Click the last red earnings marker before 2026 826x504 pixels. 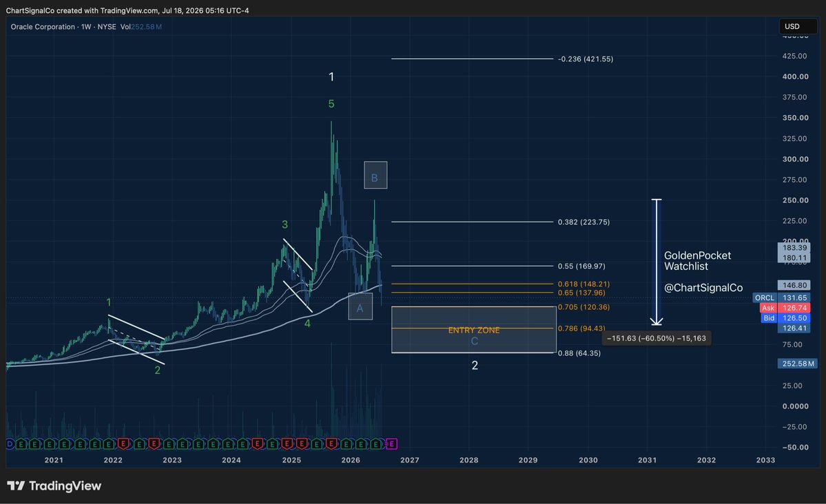click(331, 444)
